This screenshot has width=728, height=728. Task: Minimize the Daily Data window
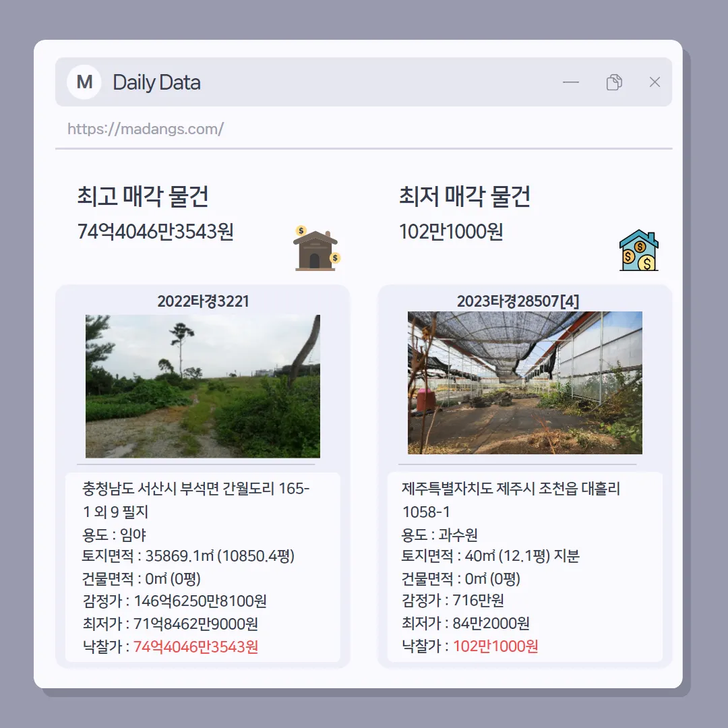point(571,82)
